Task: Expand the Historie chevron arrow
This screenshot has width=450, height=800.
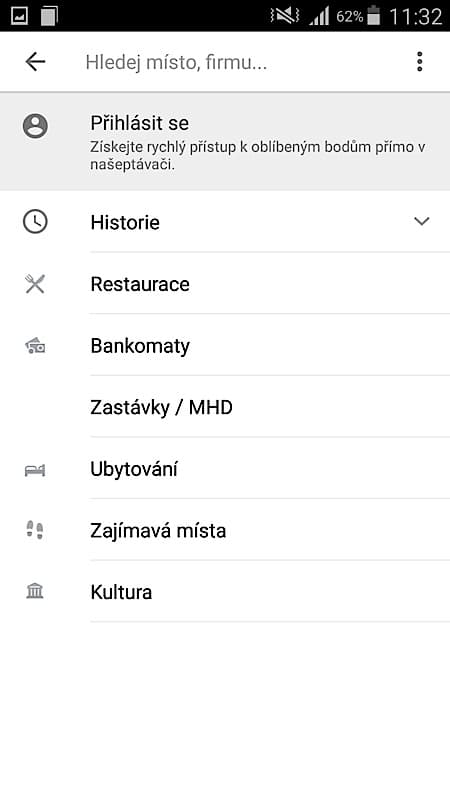Action: 421,221
